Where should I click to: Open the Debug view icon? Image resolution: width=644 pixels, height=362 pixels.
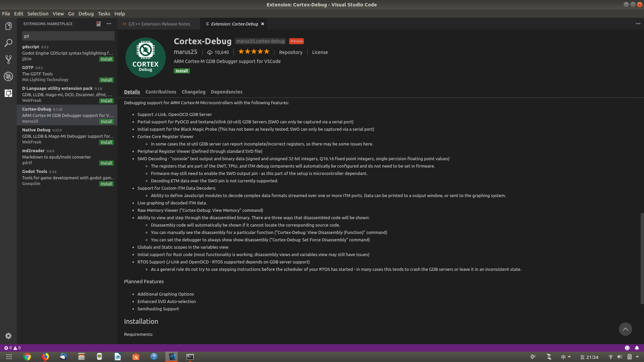coord(8,76)
